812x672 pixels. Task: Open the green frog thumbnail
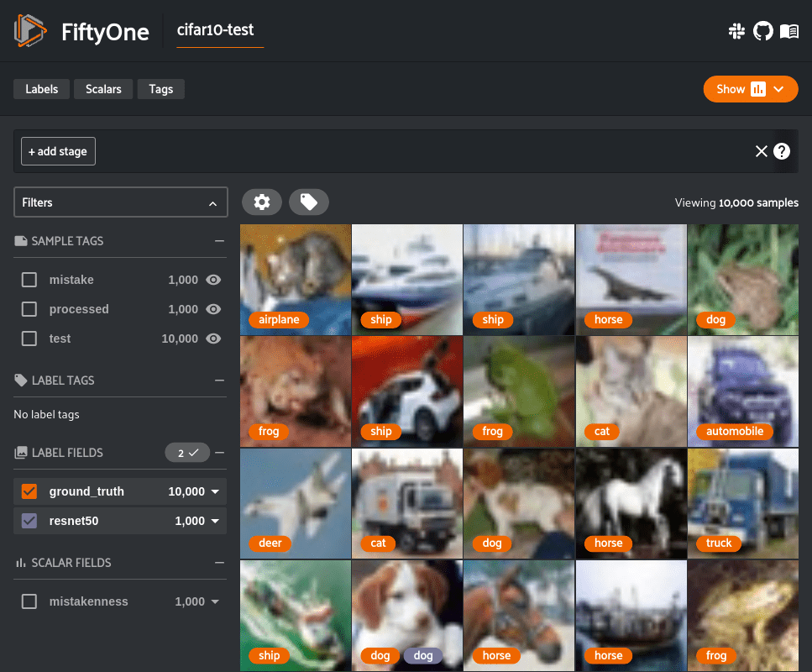[519, 391]
